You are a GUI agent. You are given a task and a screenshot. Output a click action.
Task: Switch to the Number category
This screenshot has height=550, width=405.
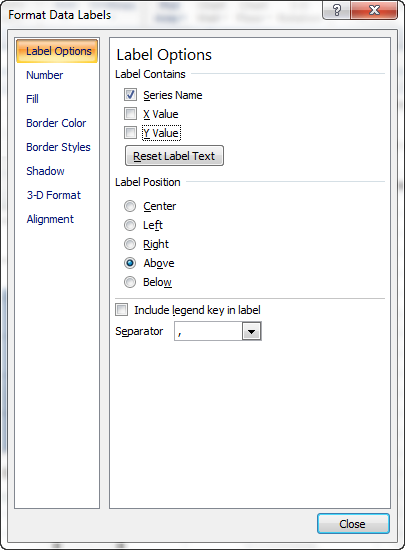tap(45, 75)
